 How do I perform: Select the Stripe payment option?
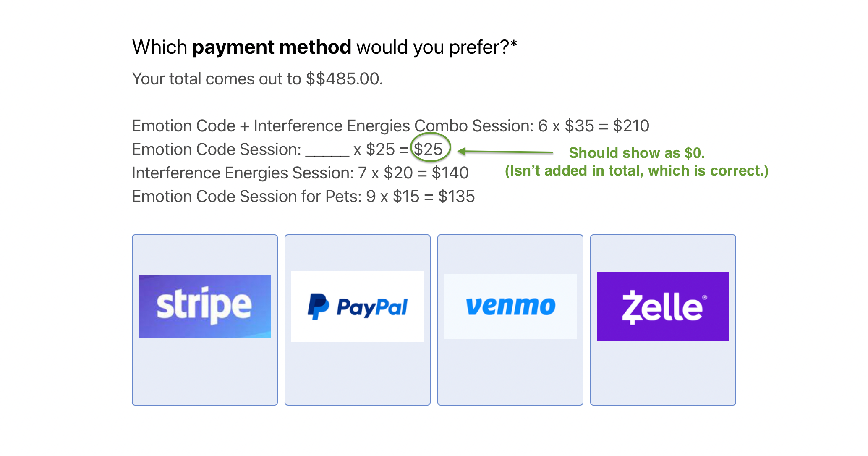(205, 320)
